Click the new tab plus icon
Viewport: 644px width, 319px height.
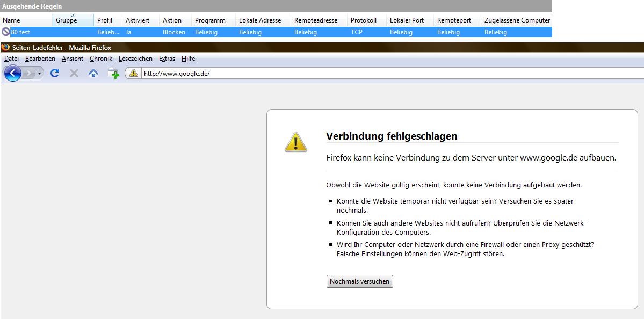[x=113, y=74]
